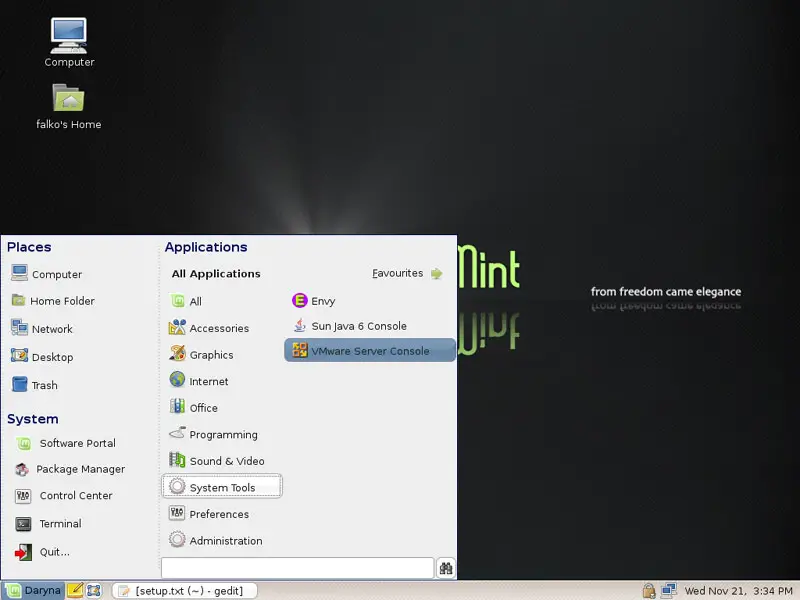Launch VMware Server Console
The width and height of the screenshot is (800, 600).
(369, 351)
